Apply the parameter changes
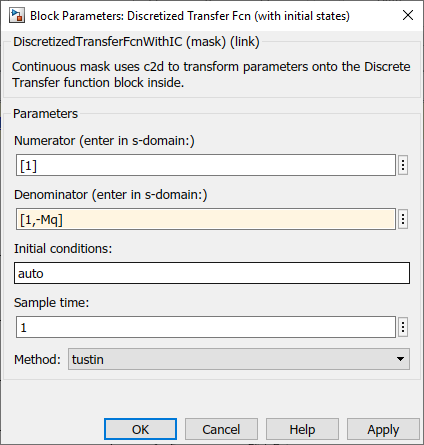 383,429
